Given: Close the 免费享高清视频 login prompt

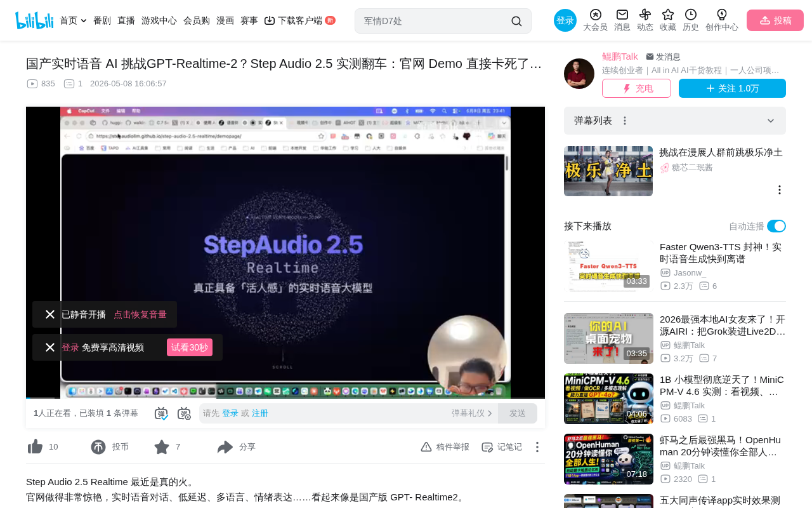Looking at the screenshot, I should coord(50,347).
